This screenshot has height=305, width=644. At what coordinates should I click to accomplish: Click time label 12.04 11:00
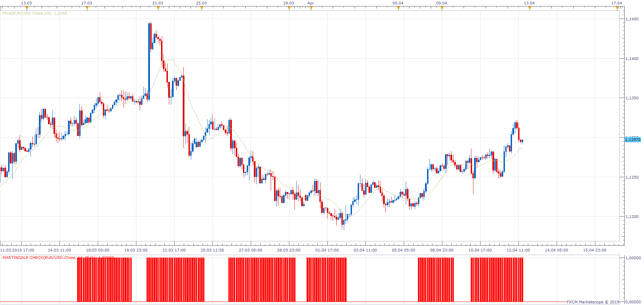click(x=518, y=250)
